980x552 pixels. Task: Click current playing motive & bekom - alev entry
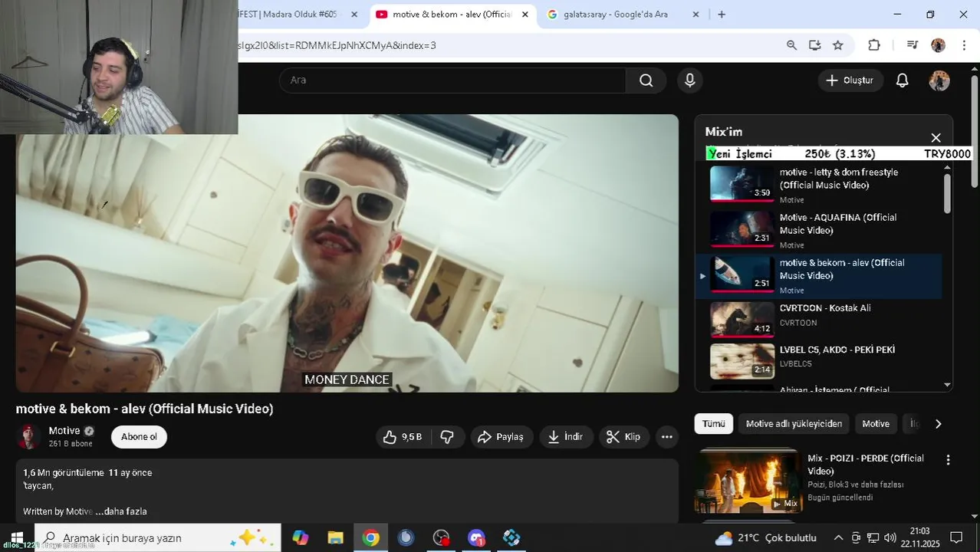pyautogui.click(x=818, y=276)
